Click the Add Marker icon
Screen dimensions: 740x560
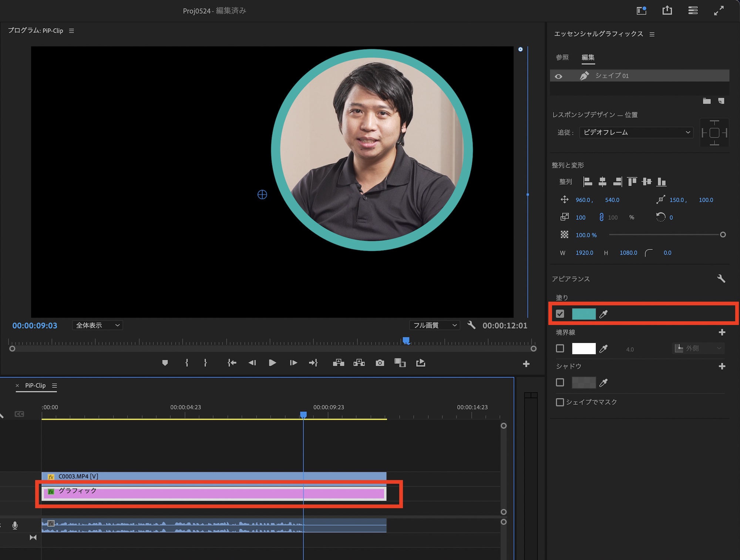[165, 363]
